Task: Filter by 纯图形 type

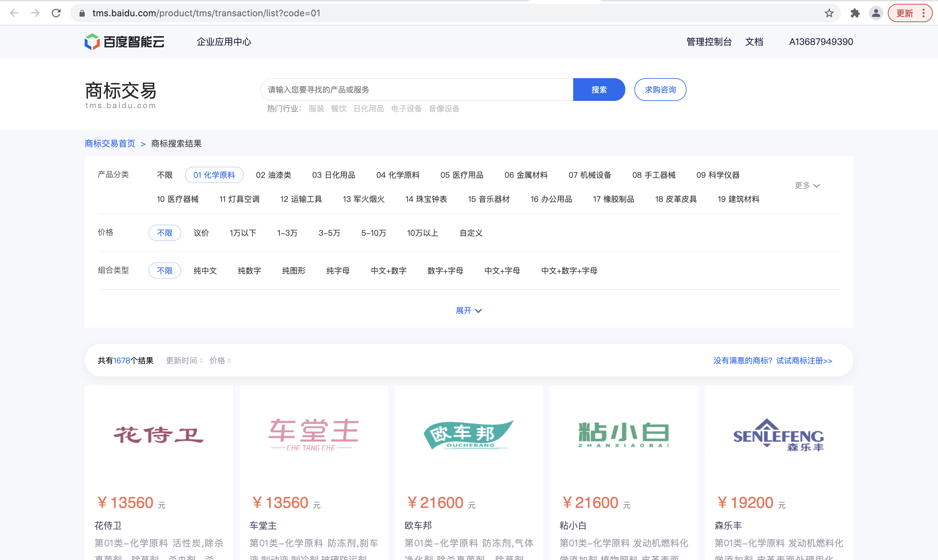Action: (x=294, y=271)
